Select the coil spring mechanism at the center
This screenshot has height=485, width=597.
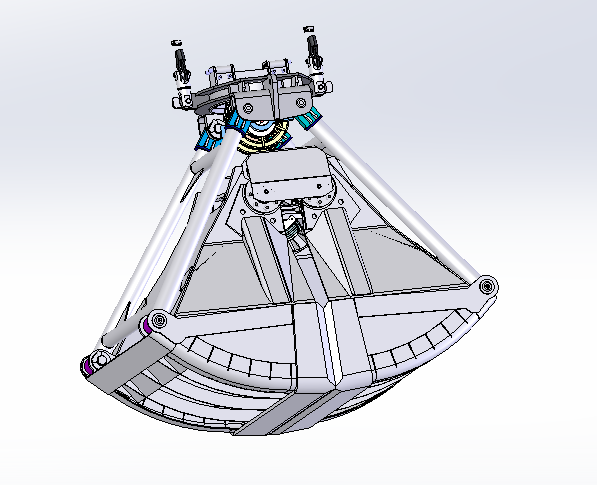click(x=294, y=230)
